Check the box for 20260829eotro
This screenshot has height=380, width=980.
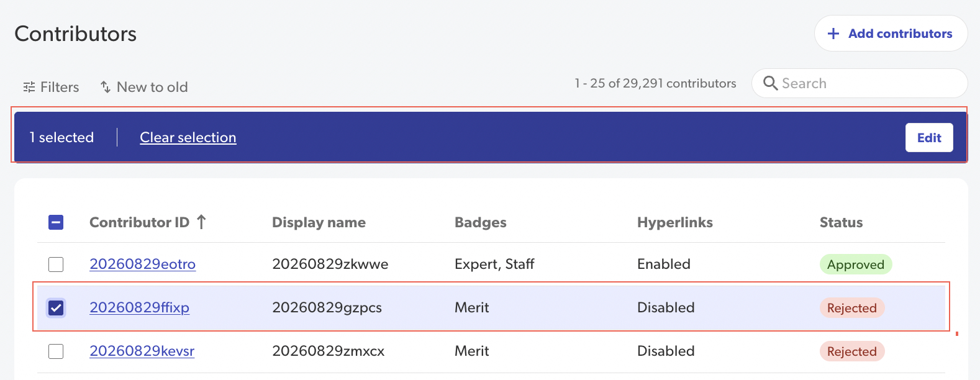56,265
